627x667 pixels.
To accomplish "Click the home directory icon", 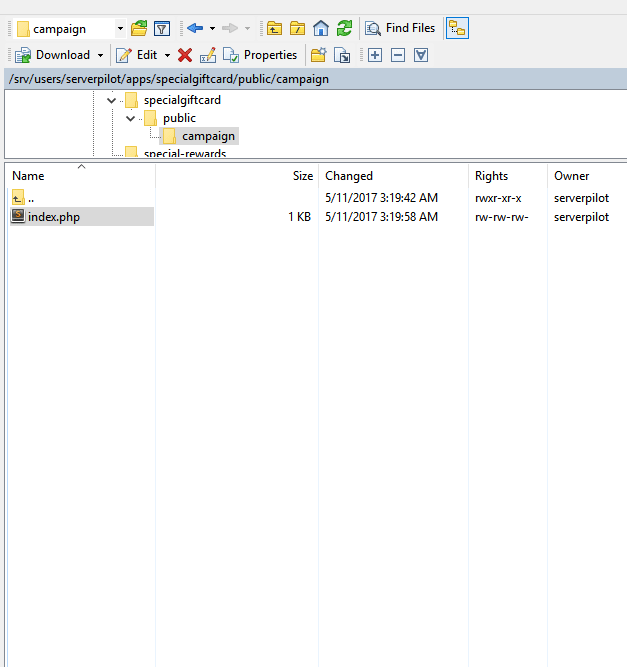I will coord(320,29).
